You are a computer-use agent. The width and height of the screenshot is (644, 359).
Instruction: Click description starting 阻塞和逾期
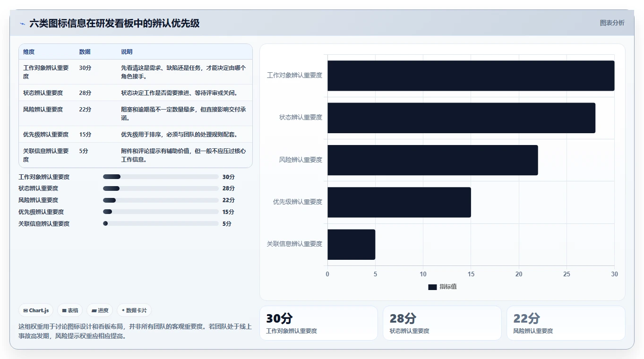point(183,114)
